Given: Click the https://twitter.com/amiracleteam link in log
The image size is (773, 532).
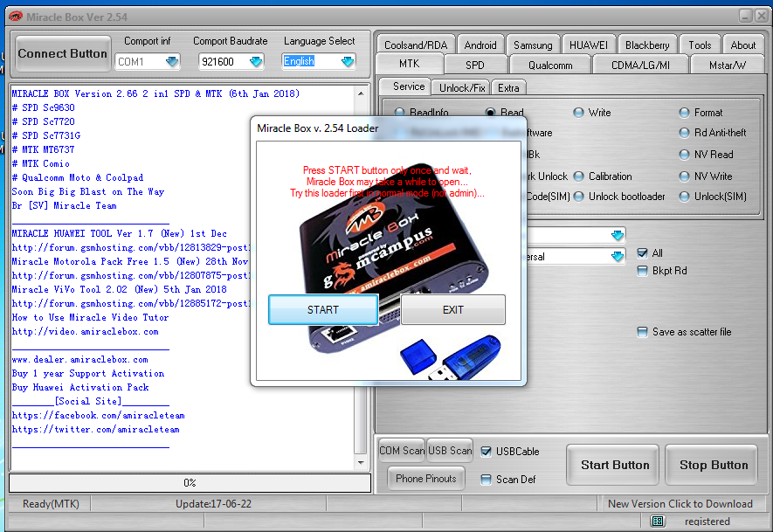Looking at the screenshot, I should tap(96, 429).
